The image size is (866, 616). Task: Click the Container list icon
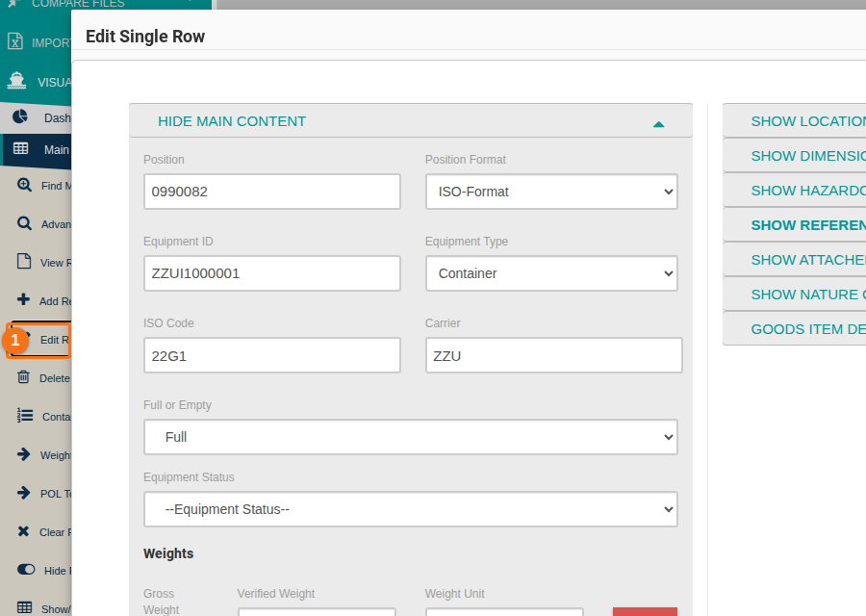click(25, 415)
